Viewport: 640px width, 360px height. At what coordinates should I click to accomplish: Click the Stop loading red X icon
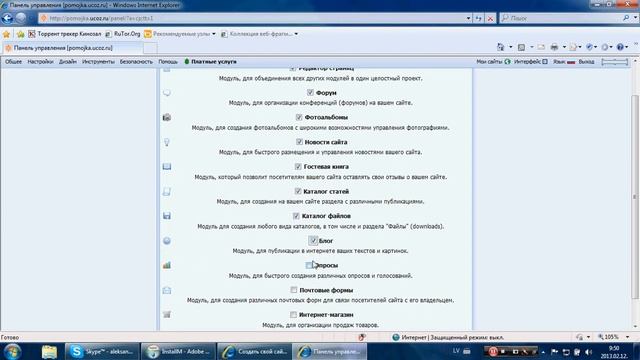(490, 18)
